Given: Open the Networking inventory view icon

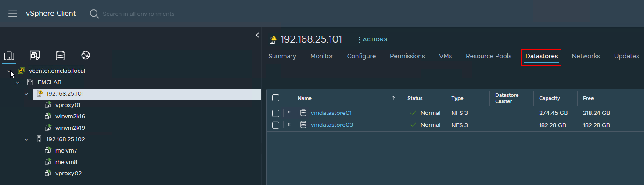Looking at the screenshot, I should [86, 56].
